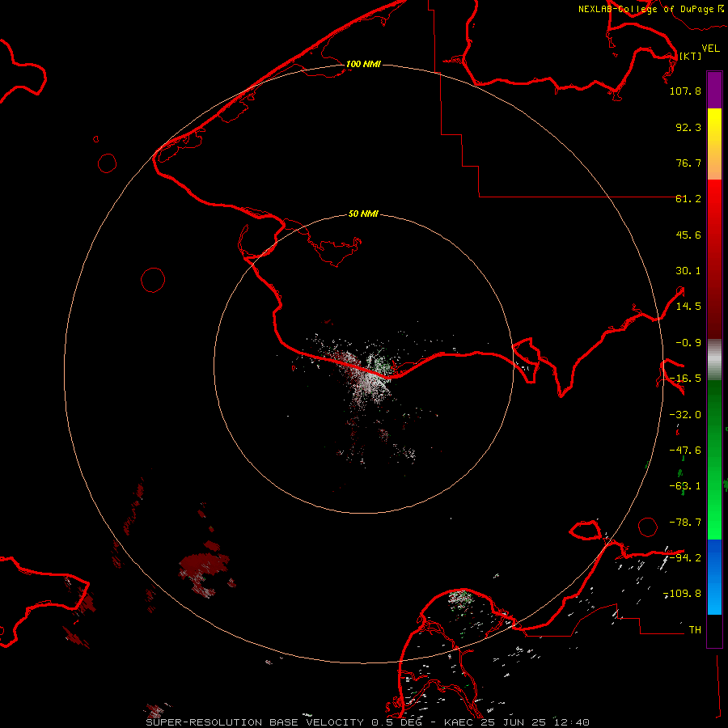Select the 107.8 scale value
728x728 pixels.
point(685,91)
